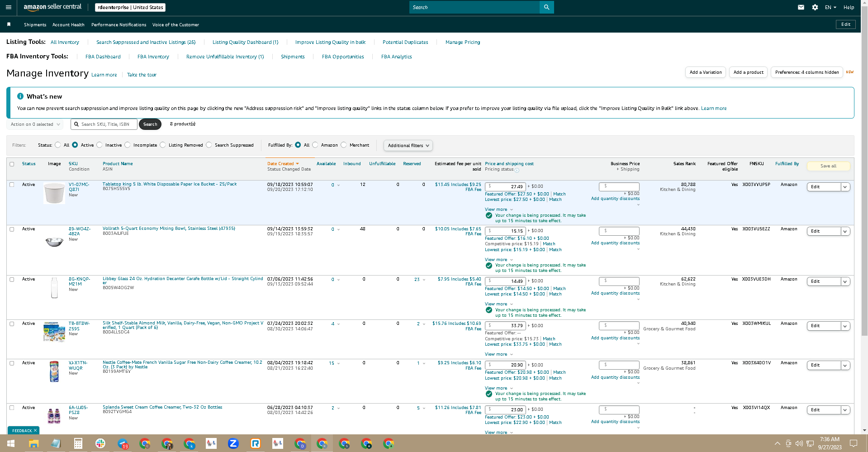Open the messages envelope icon

tap(801, 7)
